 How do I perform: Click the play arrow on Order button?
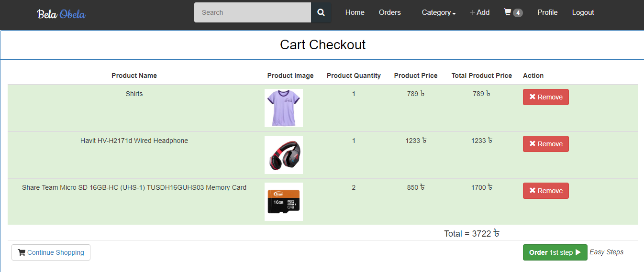click(578, 252)
